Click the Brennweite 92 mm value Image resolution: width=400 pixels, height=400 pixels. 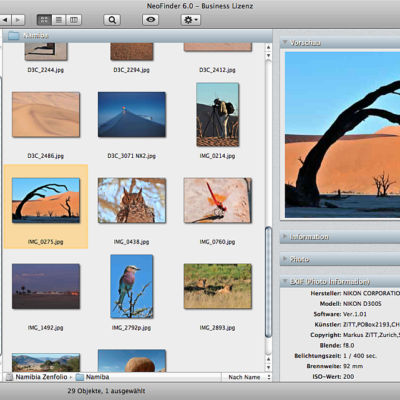[x=353, y=366]
